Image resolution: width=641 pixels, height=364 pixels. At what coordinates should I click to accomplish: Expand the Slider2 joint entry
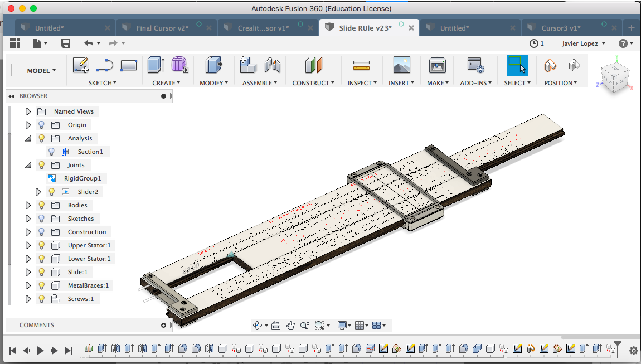coord(38,191)
